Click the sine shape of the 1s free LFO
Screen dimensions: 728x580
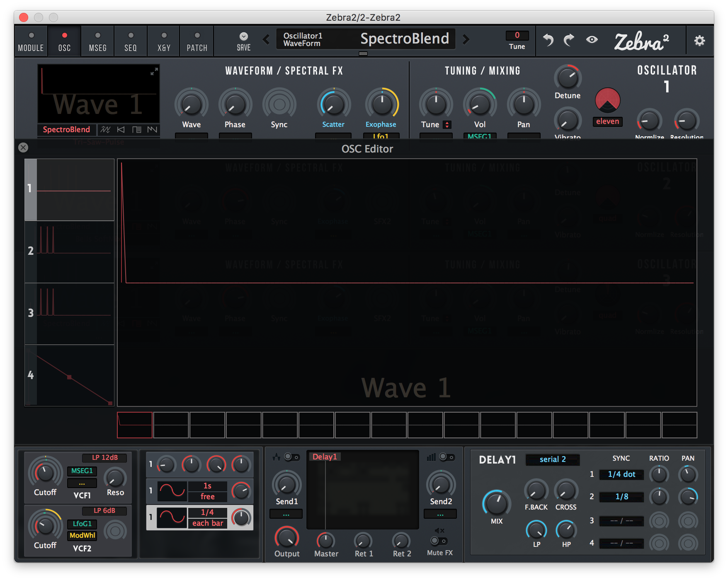tap(172, 491)
